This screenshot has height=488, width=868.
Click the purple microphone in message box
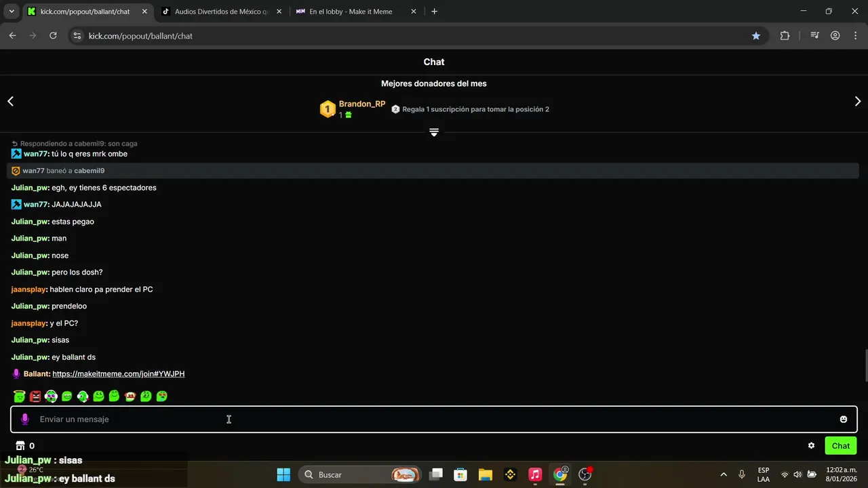coord(25,420)
